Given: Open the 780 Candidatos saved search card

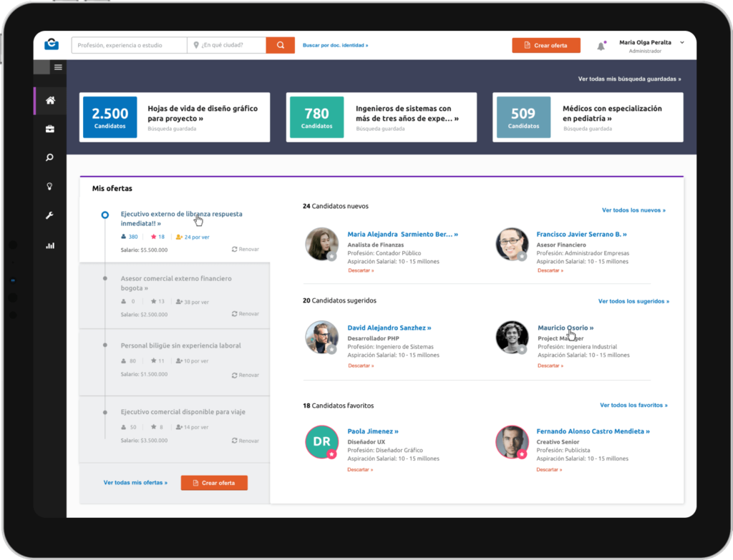Looking at the screenshot, I should [382, 117].
